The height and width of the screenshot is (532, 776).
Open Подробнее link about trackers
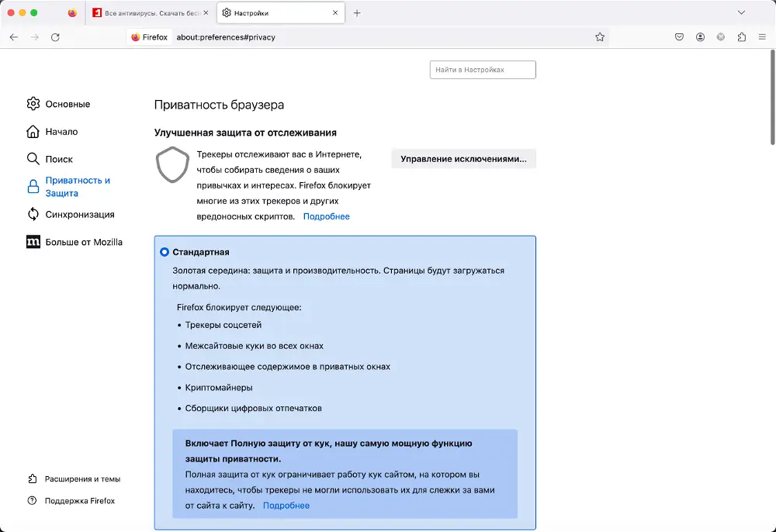coord(327,216)
